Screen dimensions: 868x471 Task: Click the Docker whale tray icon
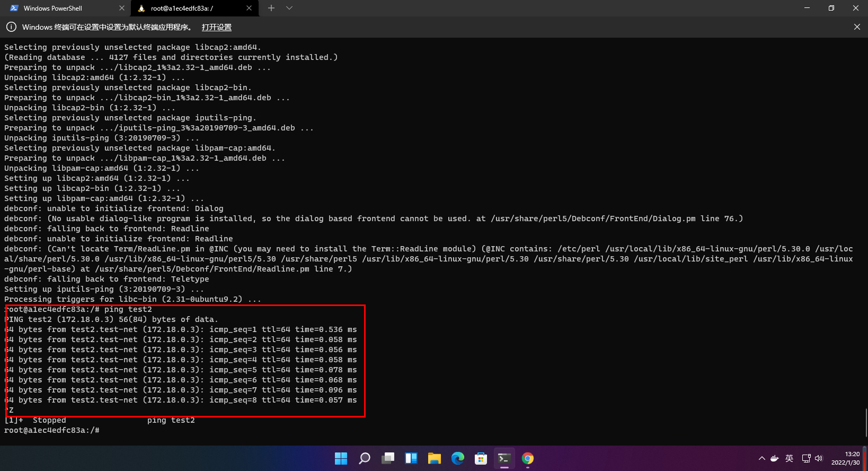click(x=775, y=458)
